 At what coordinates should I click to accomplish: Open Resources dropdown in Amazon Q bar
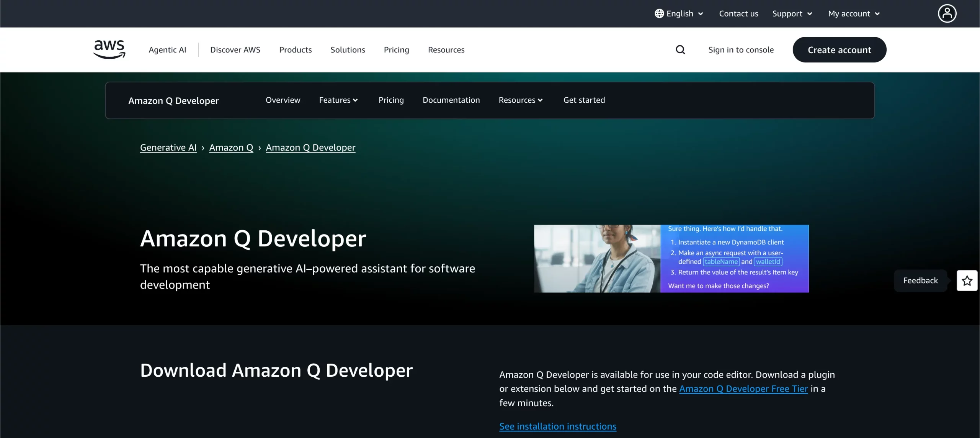[520, 100]
